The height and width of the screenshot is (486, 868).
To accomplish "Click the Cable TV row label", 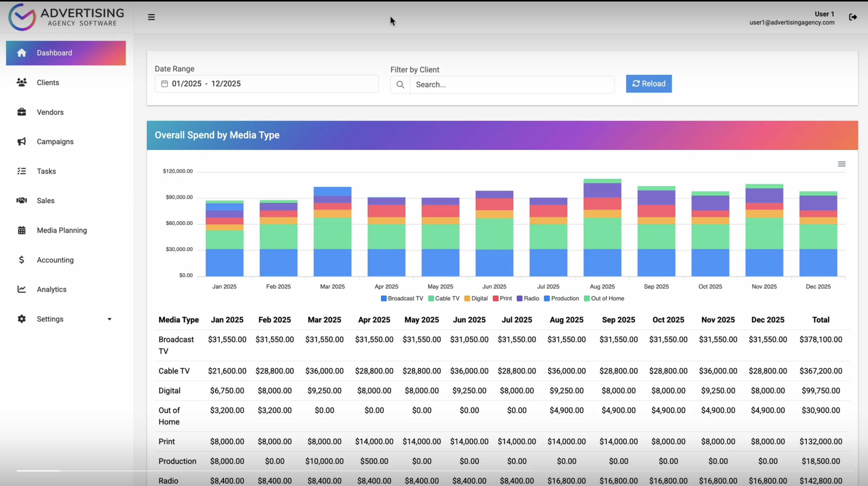I will 174,371.
